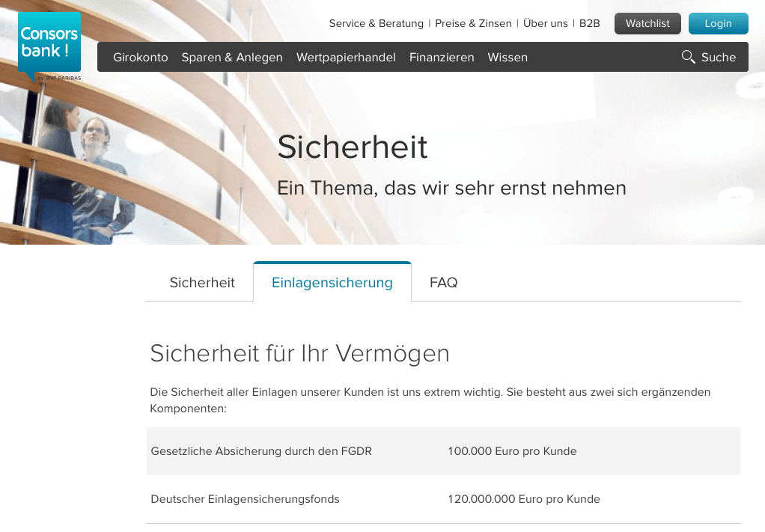The image size is (765, 532).
Task: Open Preise & Zinsen link
Action: 473,23
